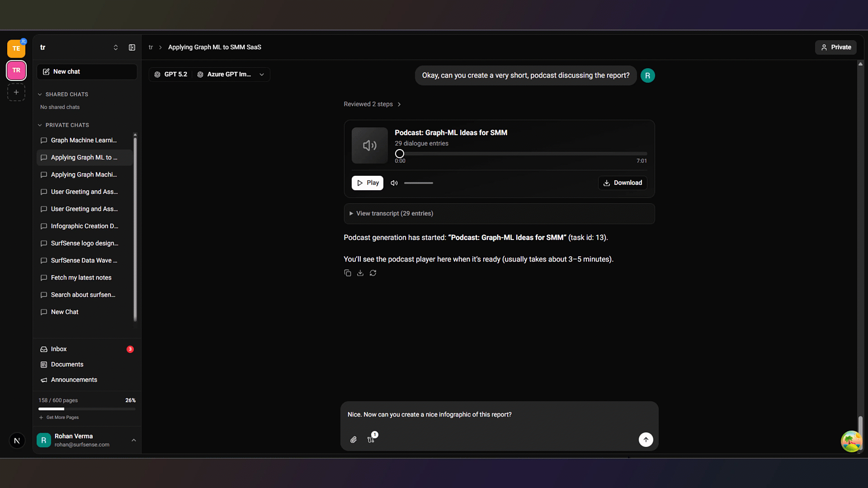Collapse the sidebar panel icon
Viewport: 868px width, 488px height.
(132, 47)
